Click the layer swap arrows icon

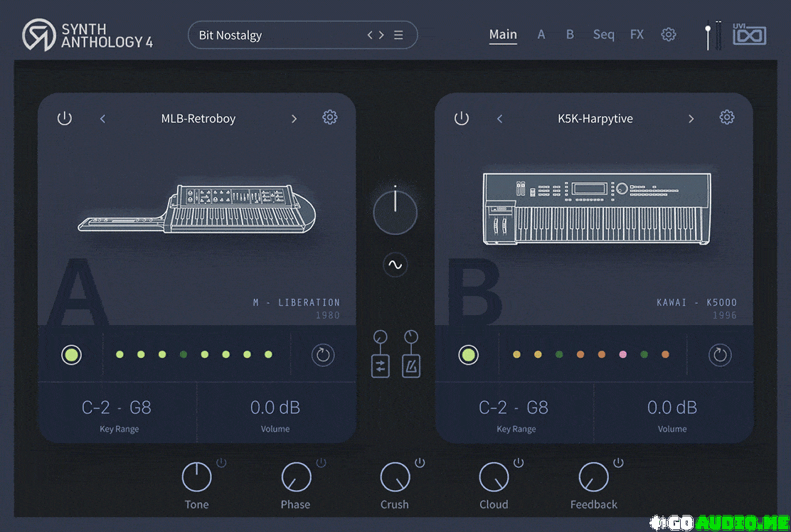[381, 366]
